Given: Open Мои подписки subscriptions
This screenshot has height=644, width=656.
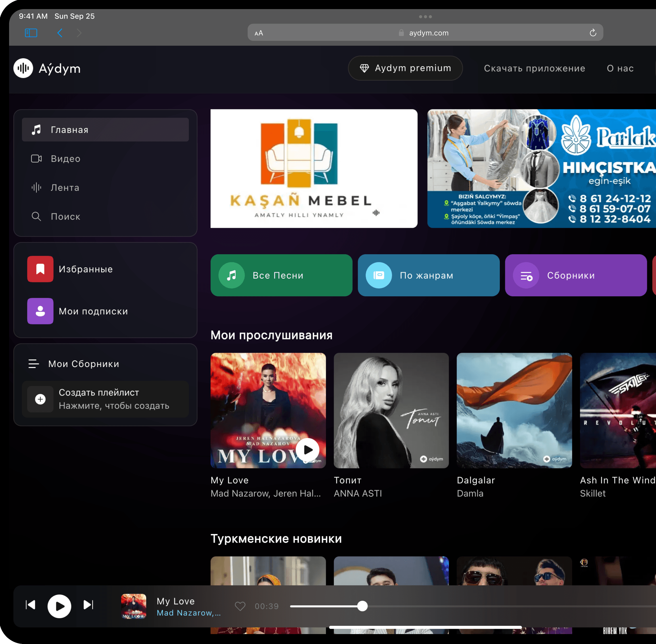Looking at the screenshot, I should pyautogui.click(x=105, y=311).
